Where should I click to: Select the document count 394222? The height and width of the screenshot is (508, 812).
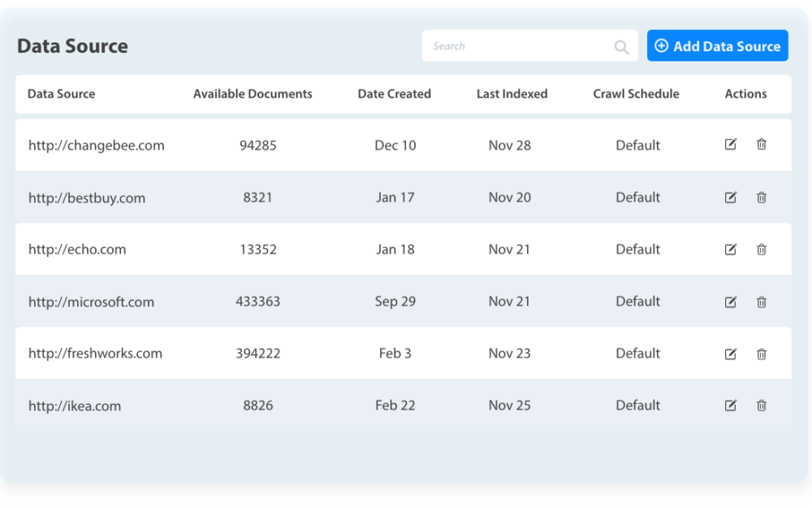(258, 353)
